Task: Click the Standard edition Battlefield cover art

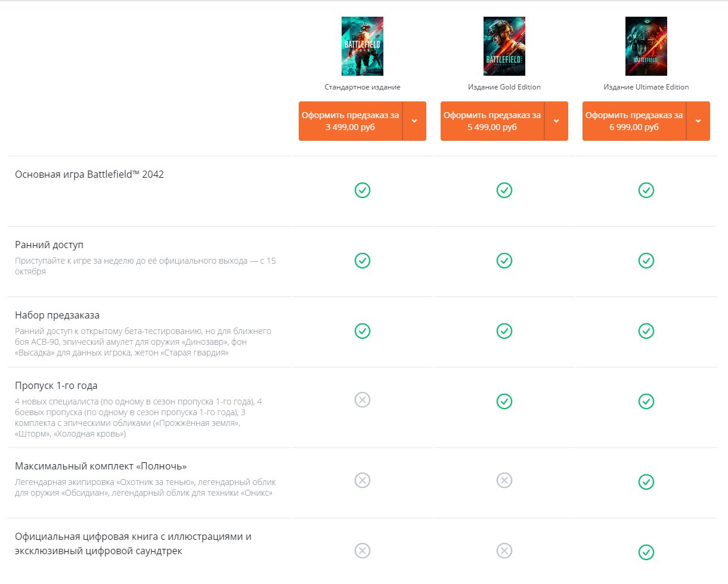Action: pos(363,46)
